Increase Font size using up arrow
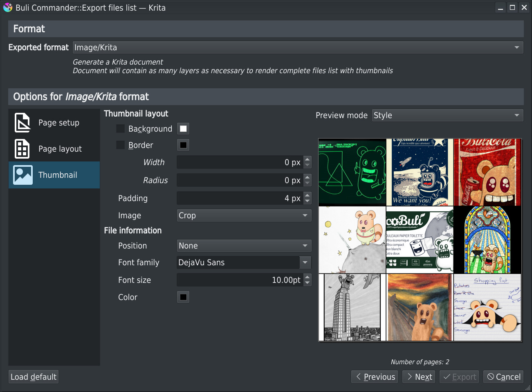The image size is (532, 392). [308, 277]
